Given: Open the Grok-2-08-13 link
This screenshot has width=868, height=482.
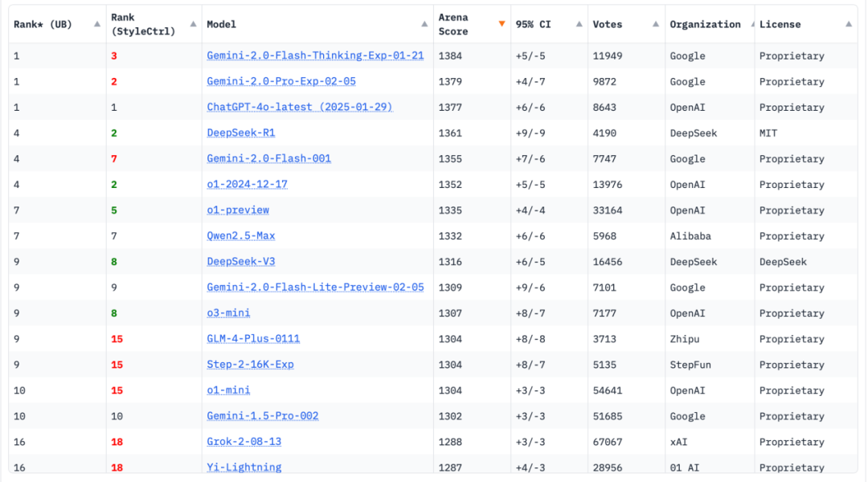Looking at the screenshot, I should coord(244,442).
